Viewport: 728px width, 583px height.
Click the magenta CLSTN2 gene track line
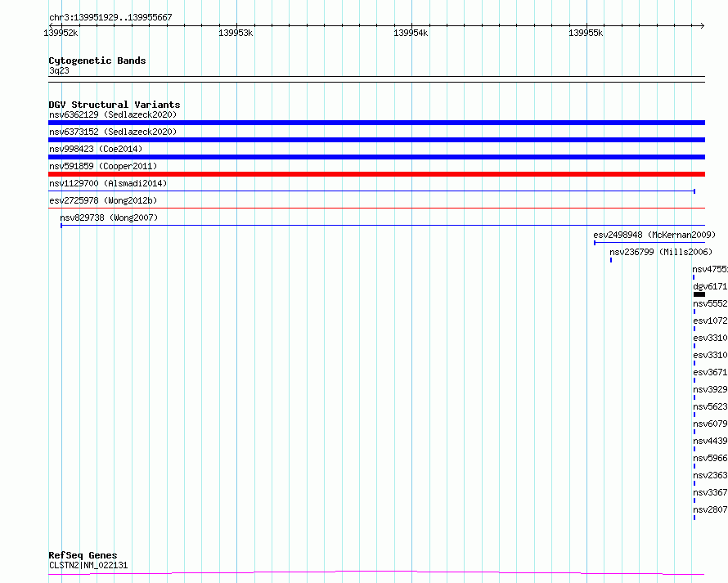coord(376,573)
